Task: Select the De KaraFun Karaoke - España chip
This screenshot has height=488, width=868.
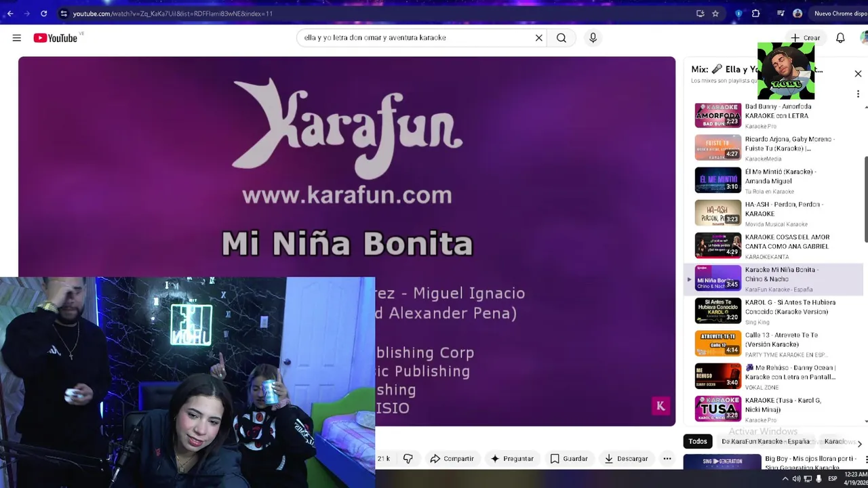Action: click(766, 441)
